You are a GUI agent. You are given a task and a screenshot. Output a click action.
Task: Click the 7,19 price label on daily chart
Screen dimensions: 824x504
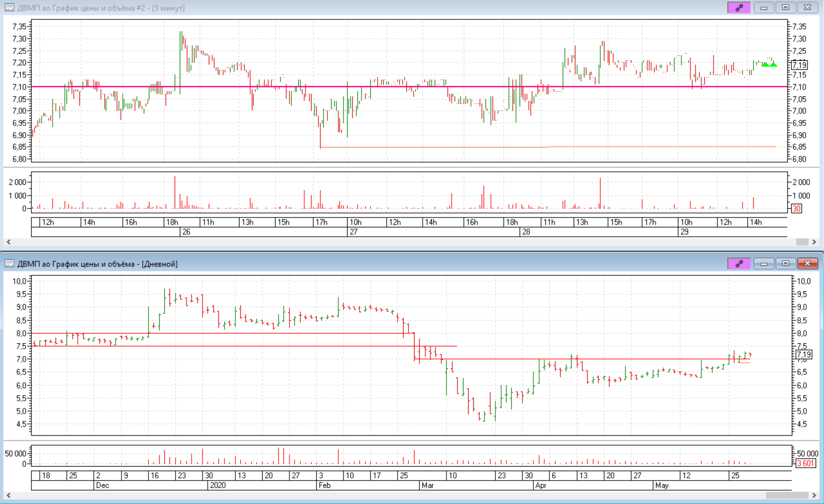[x=804, y=354]
